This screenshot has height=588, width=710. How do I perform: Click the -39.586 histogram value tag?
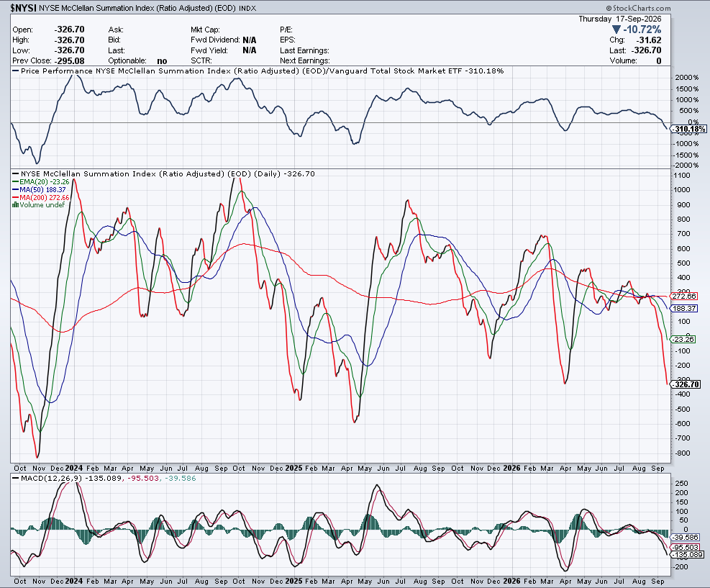coord(686,537)
